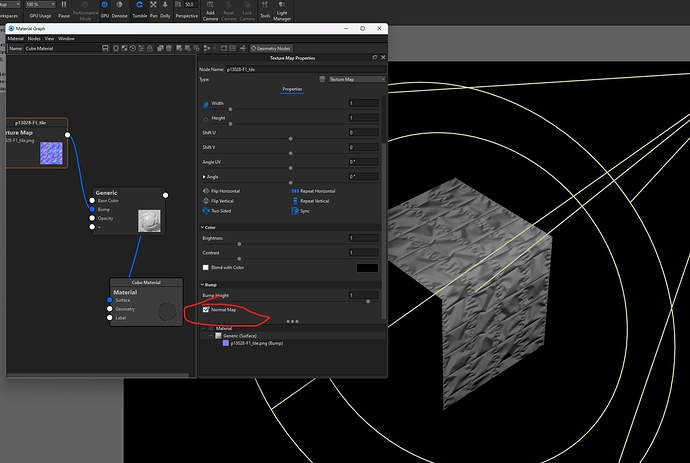
Task: Click the GPU Usage button
Action: [x=40, y=16]
